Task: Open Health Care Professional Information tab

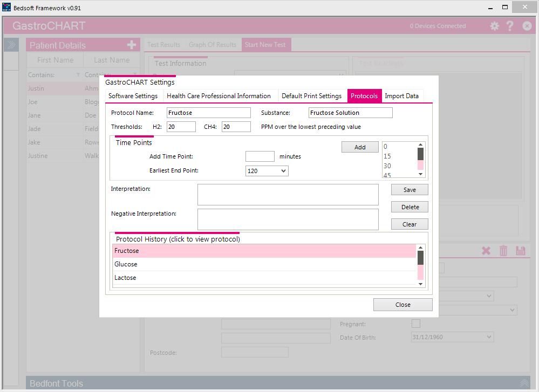Action: coord(219,96)
